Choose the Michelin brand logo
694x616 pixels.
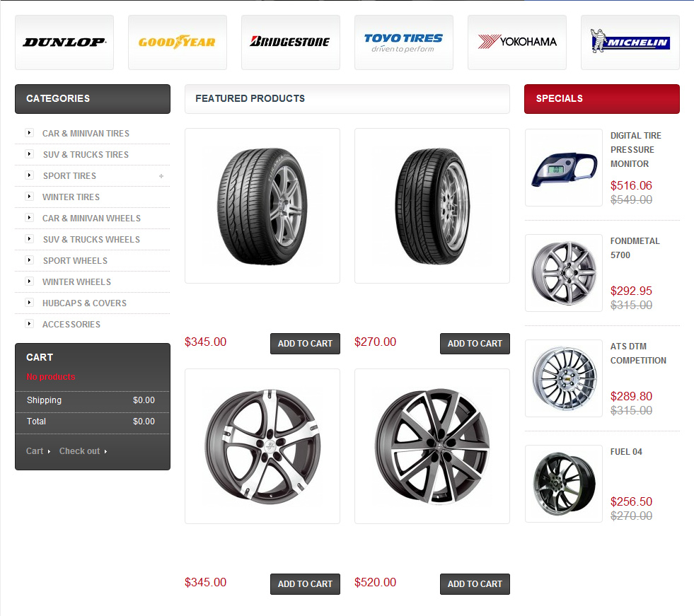tap(630, 42)
